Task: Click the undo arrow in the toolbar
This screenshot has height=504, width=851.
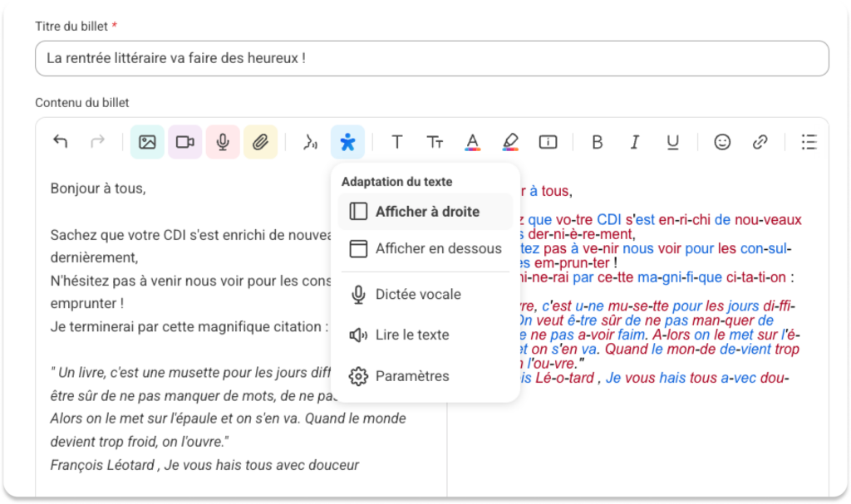Action: click(x=60, y=142)
